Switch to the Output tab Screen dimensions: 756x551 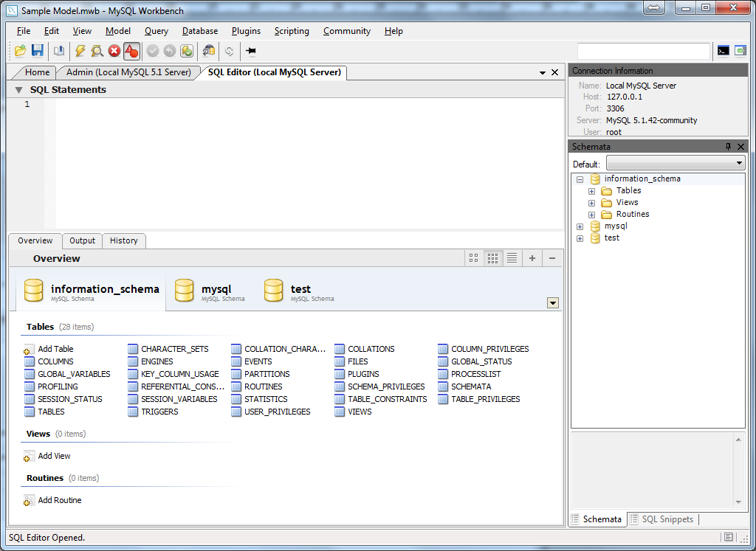(x=82, y=240)
